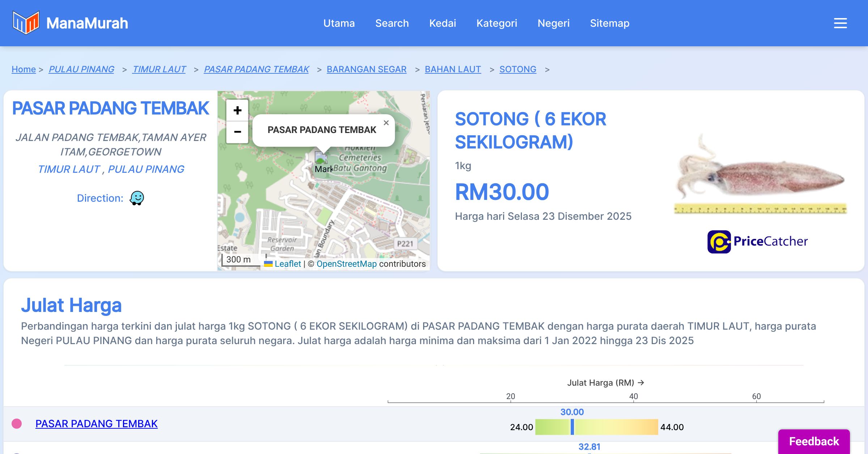Image resolution: width=868 pixels, height=454 pixels.
Task: Open the BAHAN LAUT breadcrumb link
Action: 452,69
